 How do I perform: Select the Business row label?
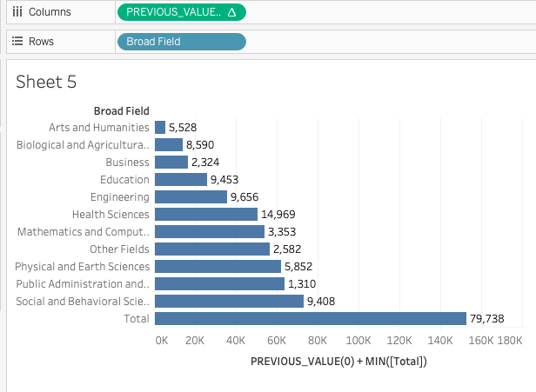127,163
